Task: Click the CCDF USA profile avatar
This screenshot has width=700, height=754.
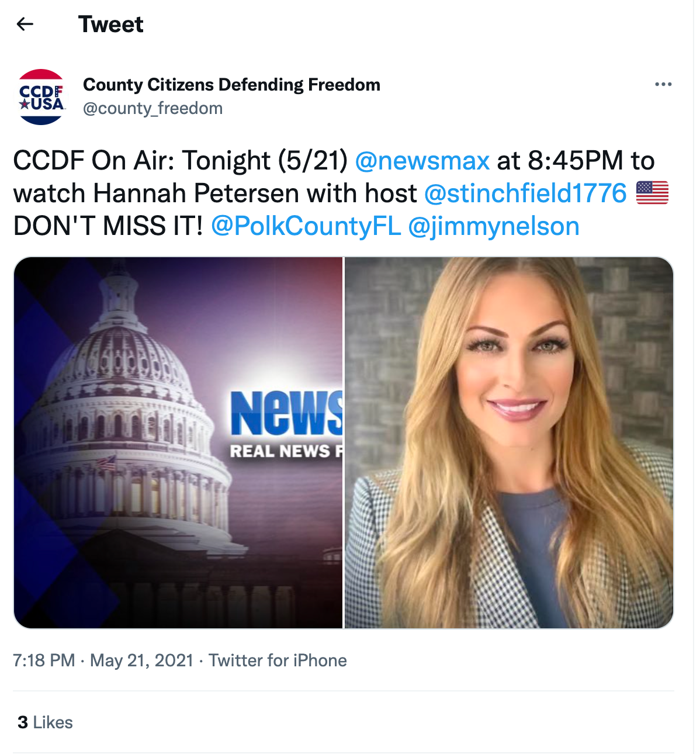Action: 41,97
